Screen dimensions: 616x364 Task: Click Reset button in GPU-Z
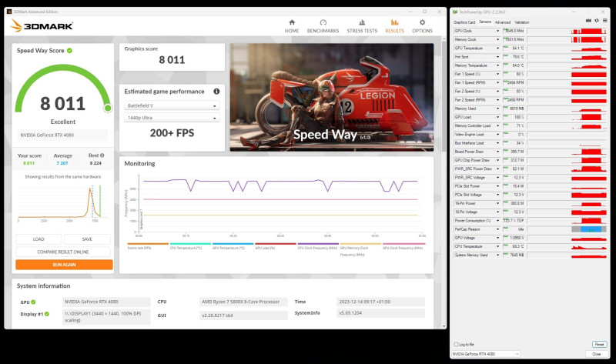(x=599, y=344)
